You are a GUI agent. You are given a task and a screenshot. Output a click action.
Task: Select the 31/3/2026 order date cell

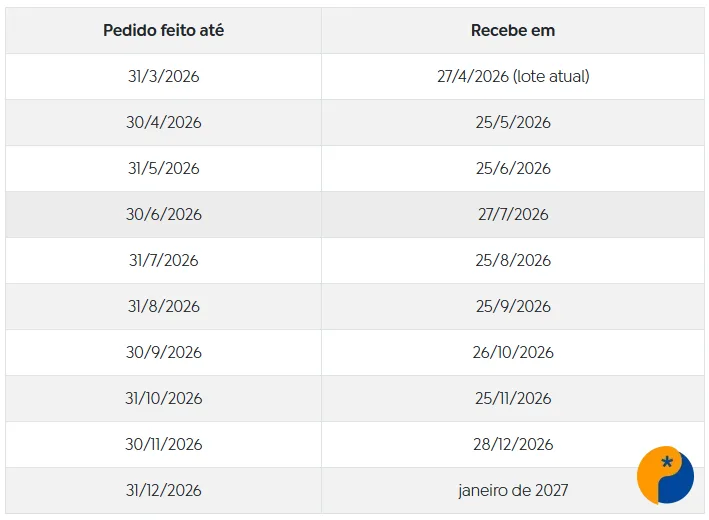(163, 76)
